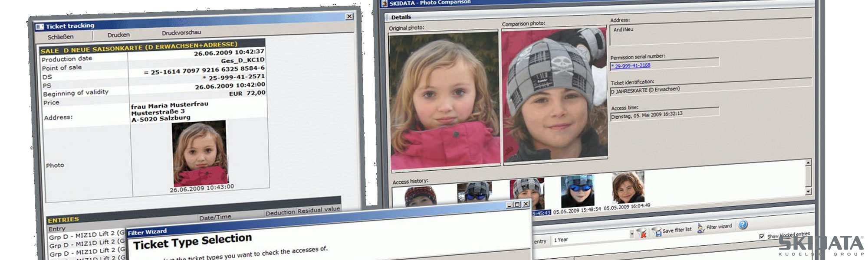868x260 pixels.
Task: Click the access history scrollbar down arrow
Action: pos(808,191)
